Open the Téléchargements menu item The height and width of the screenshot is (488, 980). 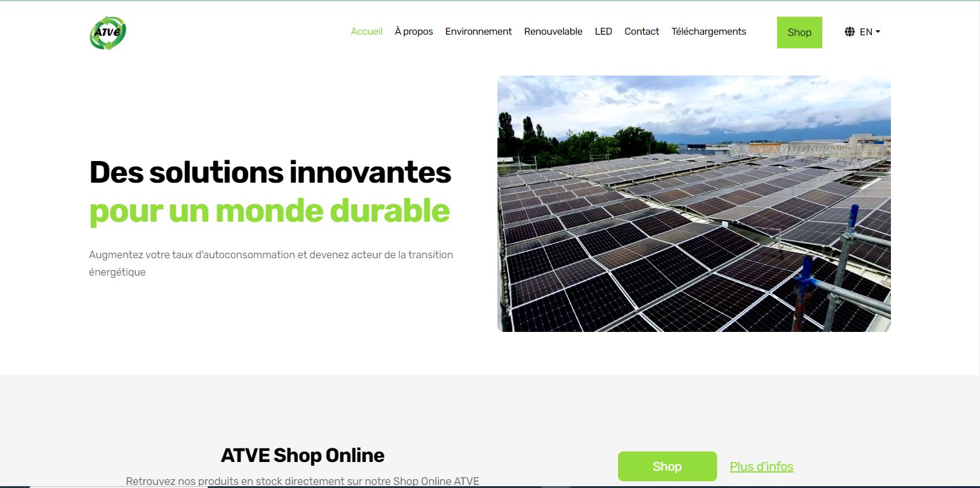[x=709, y=32]
